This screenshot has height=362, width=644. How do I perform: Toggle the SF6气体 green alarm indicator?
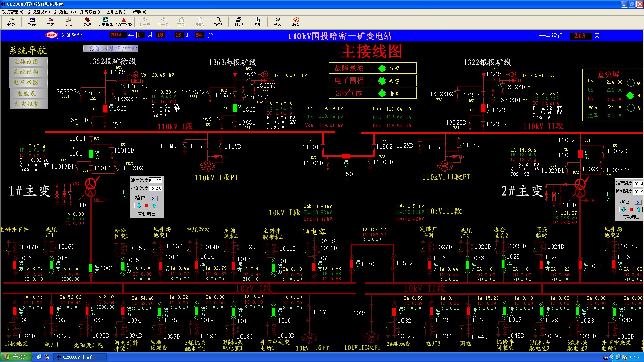[x=382, y=93]
